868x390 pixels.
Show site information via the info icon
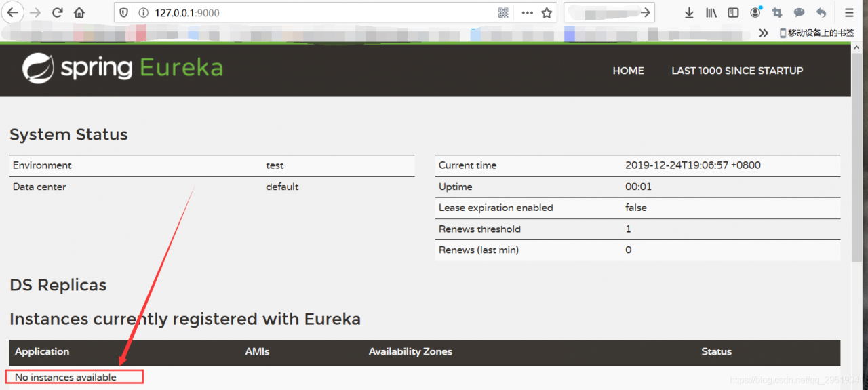tap(142, 13)
